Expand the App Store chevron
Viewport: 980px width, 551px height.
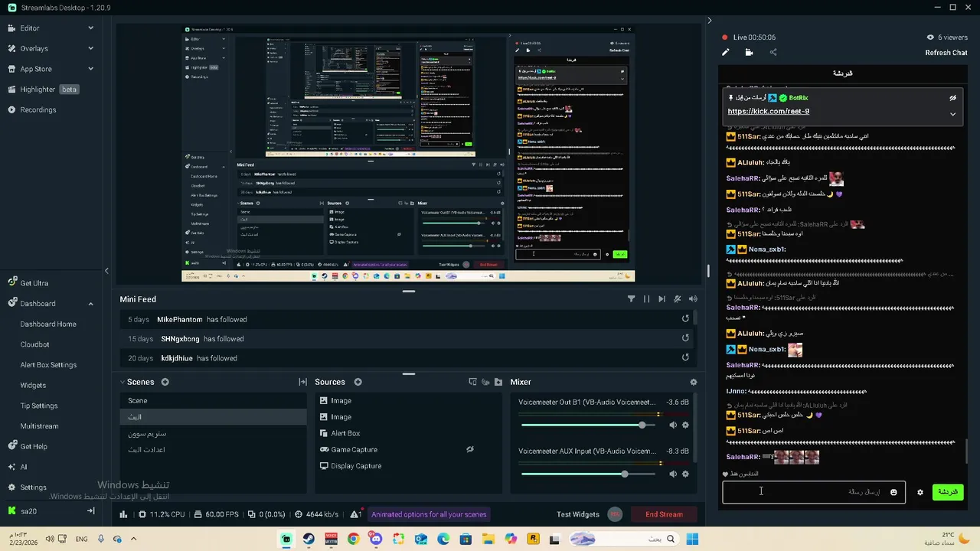click(x=90, y=69)
